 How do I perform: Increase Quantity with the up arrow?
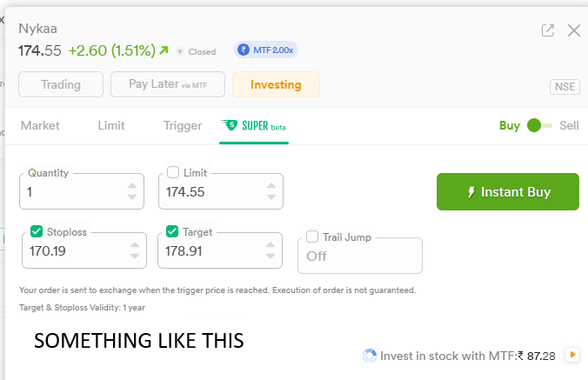(x=132, y=185)
